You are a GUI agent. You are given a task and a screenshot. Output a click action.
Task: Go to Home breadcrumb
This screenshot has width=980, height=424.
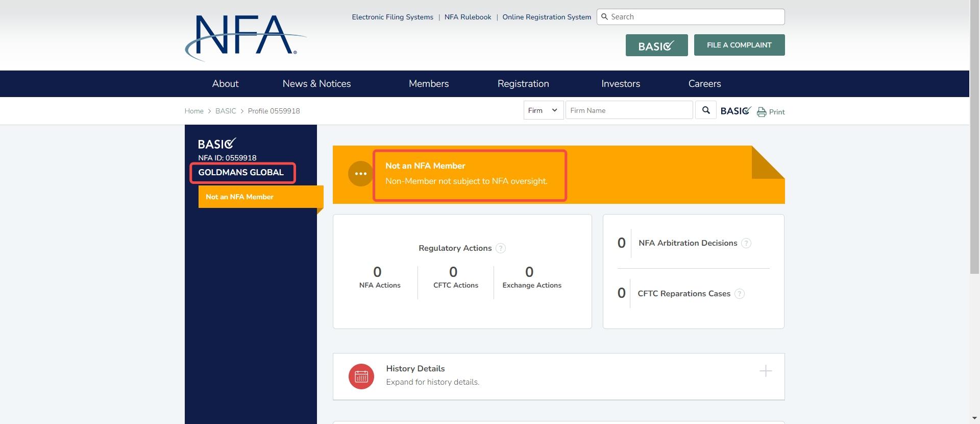(x=194, y=111)
